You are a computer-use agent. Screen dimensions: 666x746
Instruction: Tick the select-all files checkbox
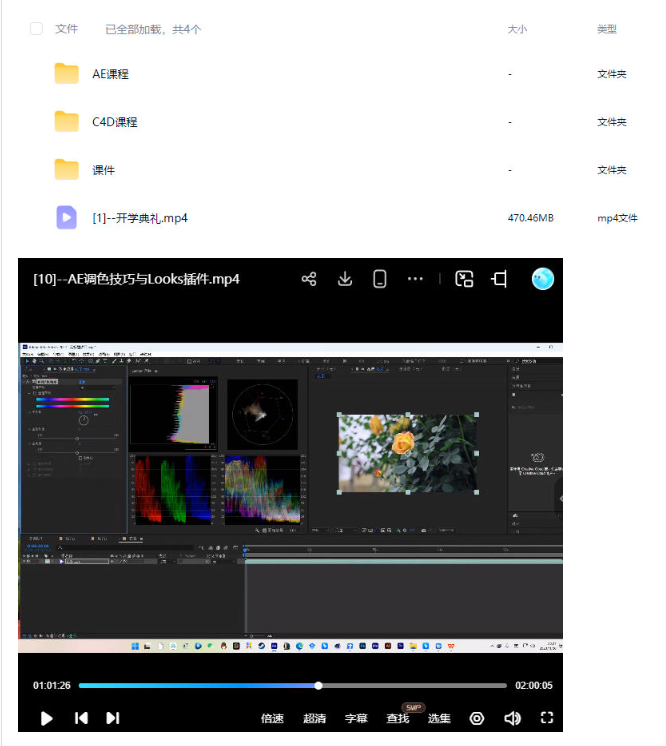tap(36, 29)
